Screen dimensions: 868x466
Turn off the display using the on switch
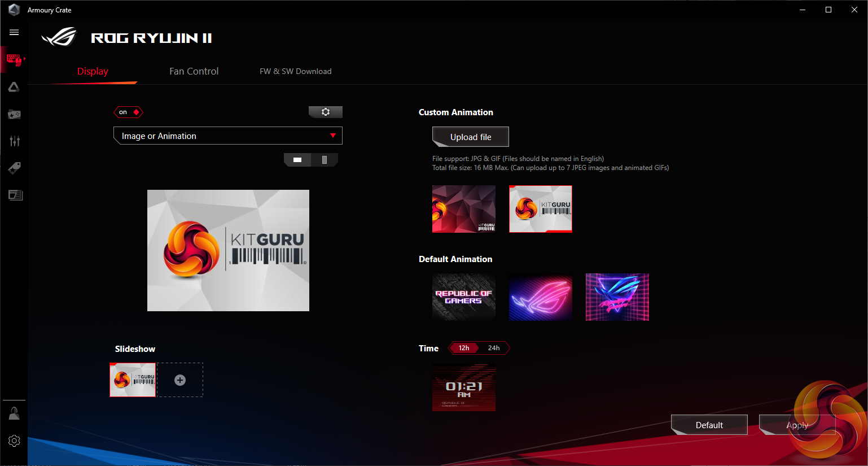pyautogui.click(x=129, y=112)
